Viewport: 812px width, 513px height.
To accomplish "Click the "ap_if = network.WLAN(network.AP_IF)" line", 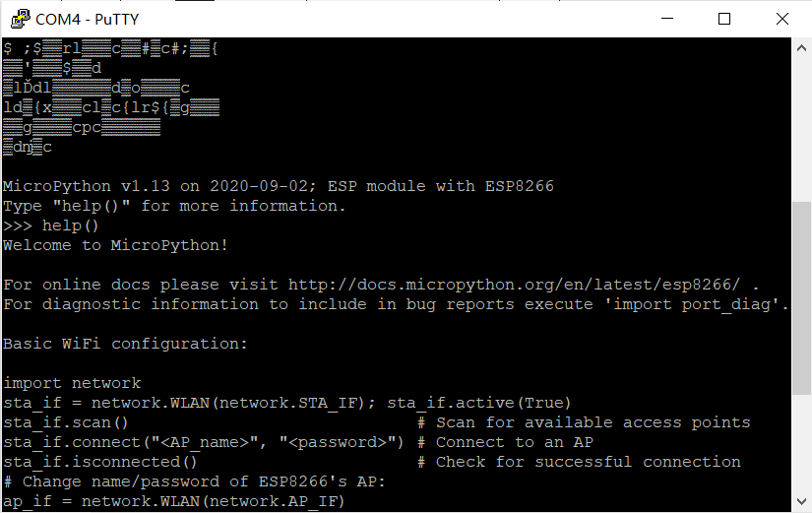I will (174, 501).
